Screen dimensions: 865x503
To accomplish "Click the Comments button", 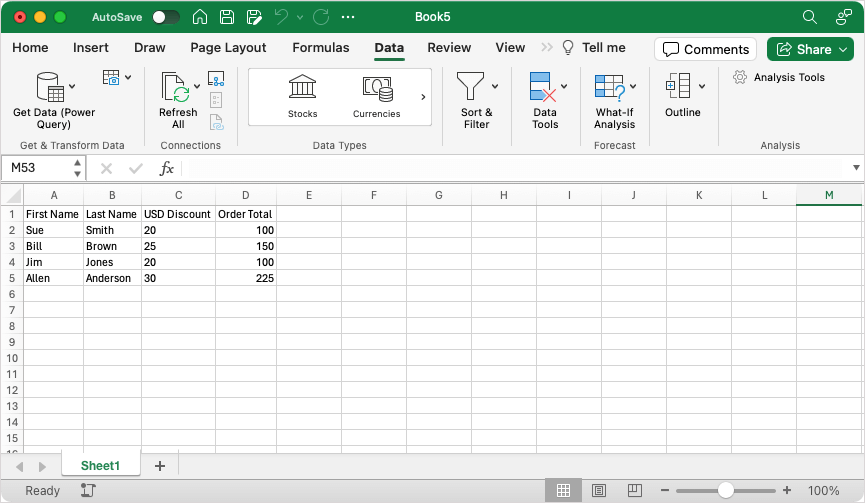I will coord(706,49).
